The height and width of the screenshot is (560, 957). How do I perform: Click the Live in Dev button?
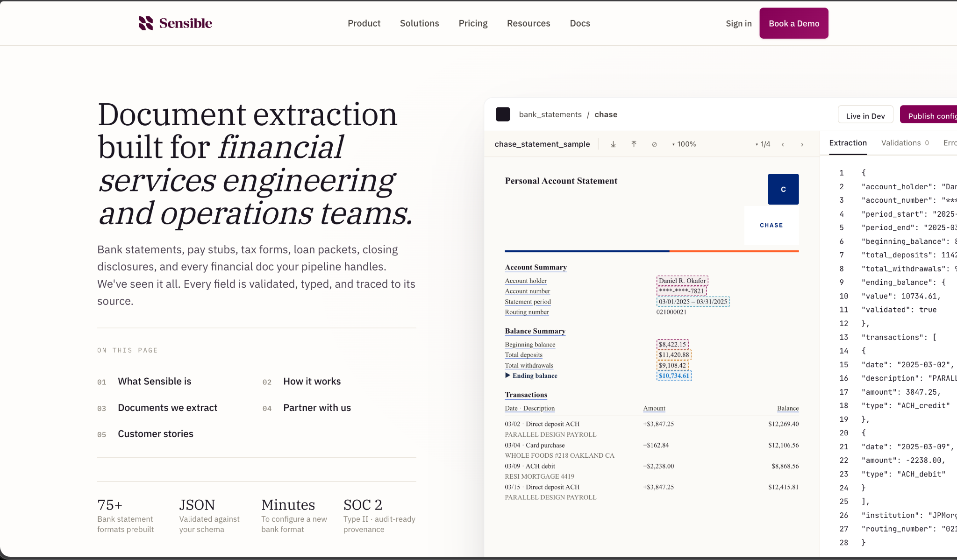pos(865,115)
